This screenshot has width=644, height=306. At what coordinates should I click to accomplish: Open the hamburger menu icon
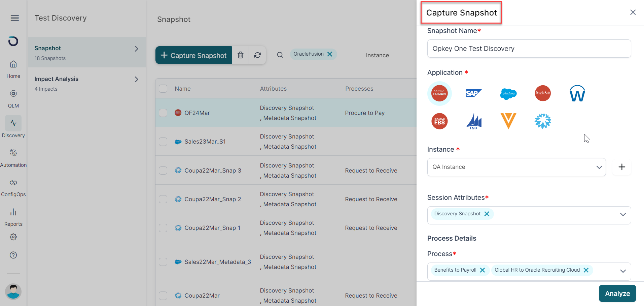tap(14, 18)
